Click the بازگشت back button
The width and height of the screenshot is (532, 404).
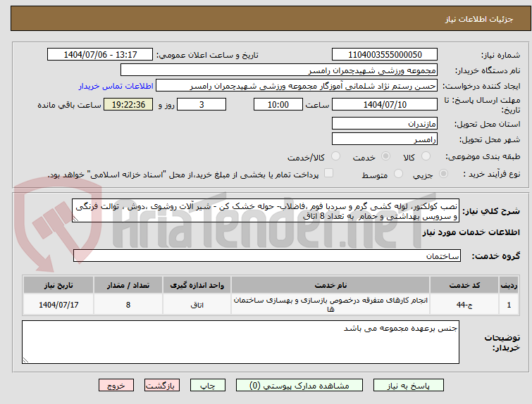(162, 386)
